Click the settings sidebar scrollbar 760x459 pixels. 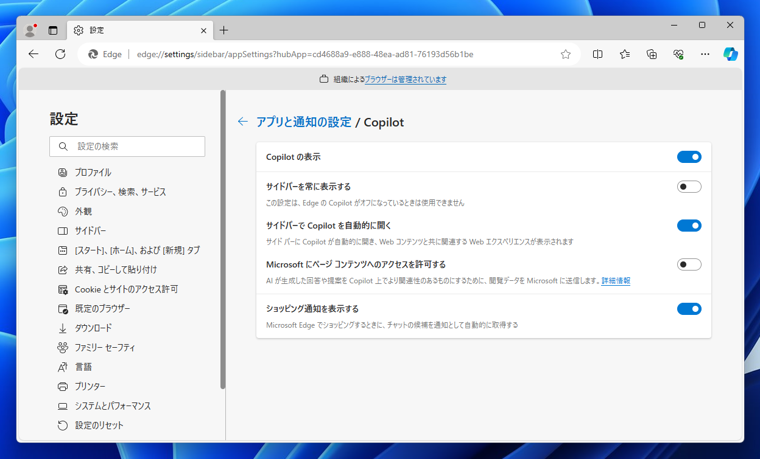click(x=223, y=239)
